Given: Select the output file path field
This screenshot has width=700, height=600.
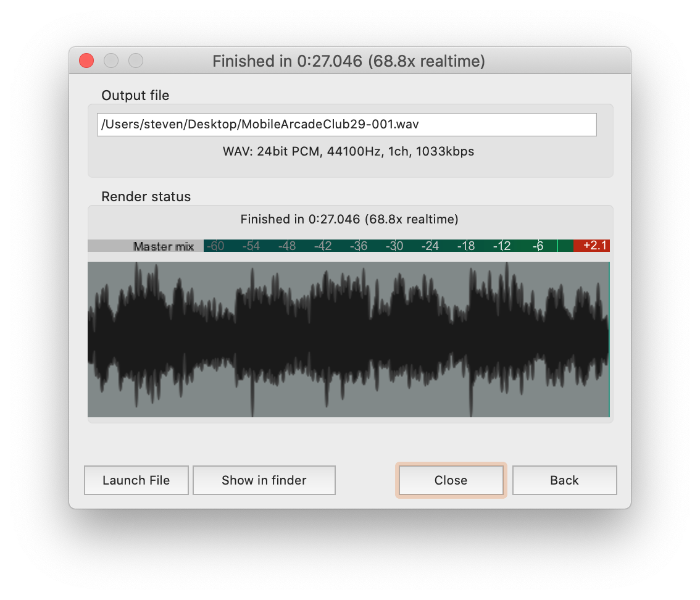Looking at the screenshot, I should coord(349,124).
